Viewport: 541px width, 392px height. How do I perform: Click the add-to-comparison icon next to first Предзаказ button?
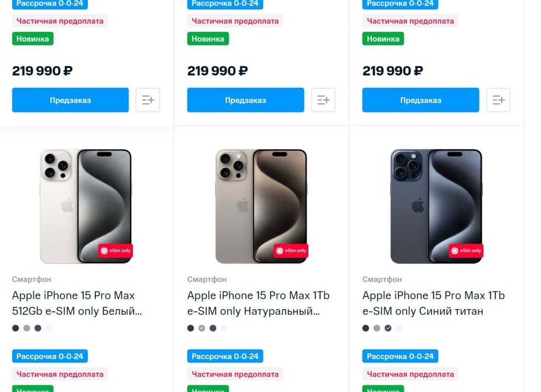tap(148, 100)
